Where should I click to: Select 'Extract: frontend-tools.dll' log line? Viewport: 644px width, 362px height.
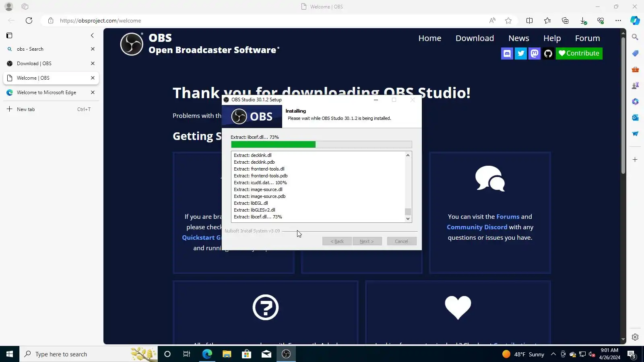pos(259,169)
